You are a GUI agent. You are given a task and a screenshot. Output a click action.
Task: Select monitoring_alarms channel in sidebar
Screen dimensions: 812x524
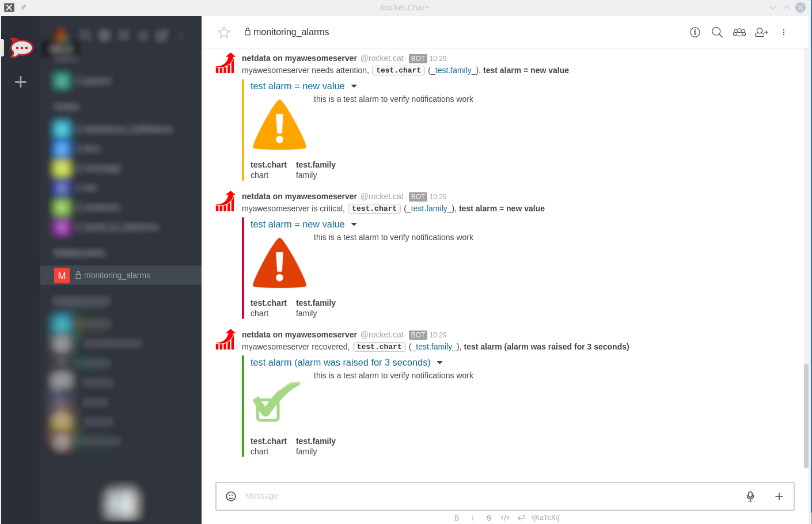tap(121, 275)
